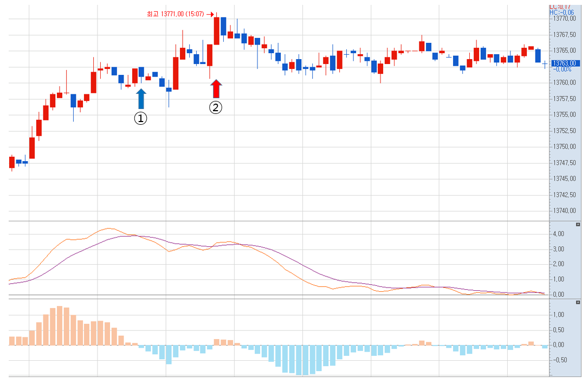Click the 13765.00 price axis label
This screenshot has height=383, width=588.
coord(564,50)
